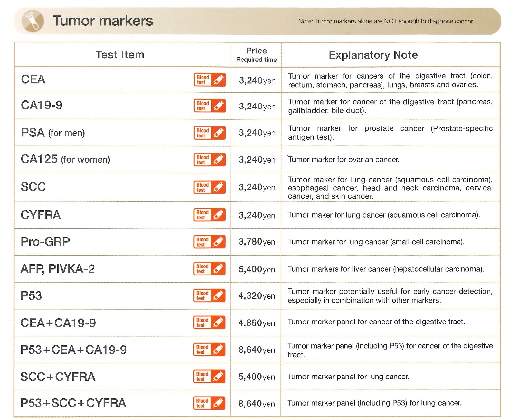Click the Blood test icon for CEA
Screen dimensions: 509x420
[210, 80]
